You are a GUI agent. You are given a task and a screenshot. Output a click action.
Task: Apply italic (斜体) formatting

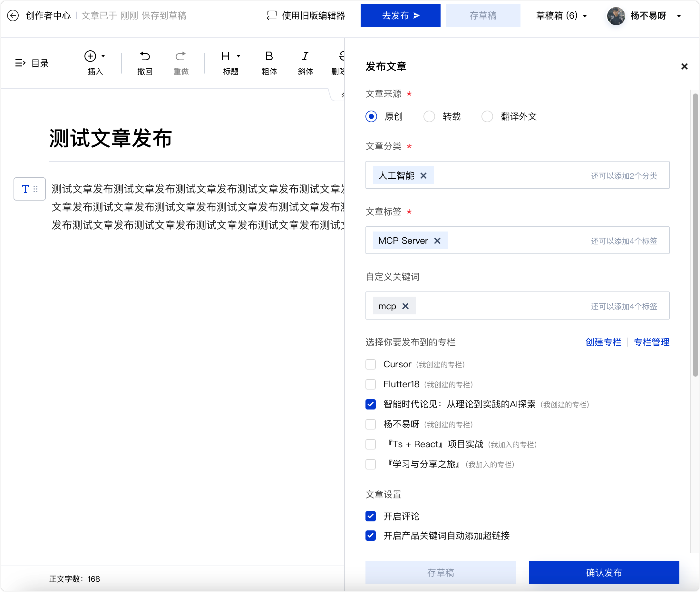[305, 56]
